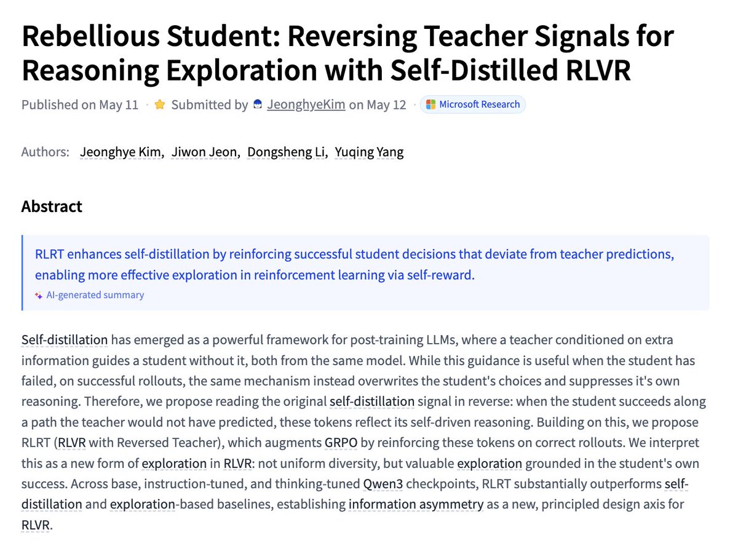Click RLVR keyword inside the RLRT parentheses
The width and height of the screenshot is (738, 560).
73,443
